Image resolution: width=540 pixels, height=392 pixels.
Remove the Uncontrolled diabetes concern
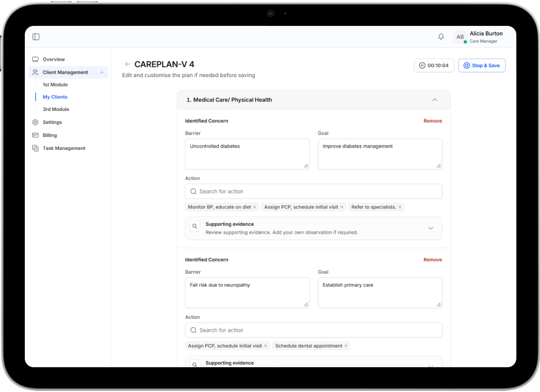pyautogui.click(x=432, y=121)
